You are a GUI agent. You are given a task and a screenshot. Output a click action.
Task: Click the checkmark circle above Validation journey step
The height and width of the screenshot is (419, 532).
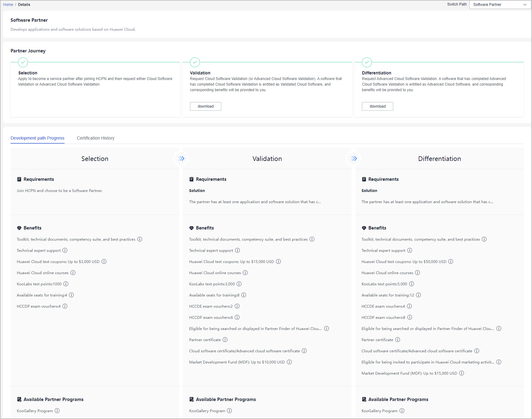point(195,62)
